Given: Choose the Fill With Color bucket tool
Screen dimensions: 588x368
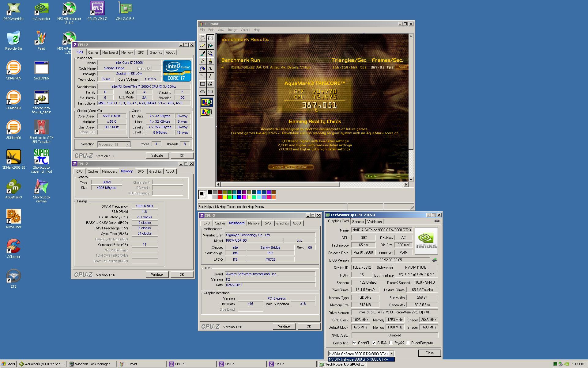Looking at the screenshot, I should click(x=210, y=46).
